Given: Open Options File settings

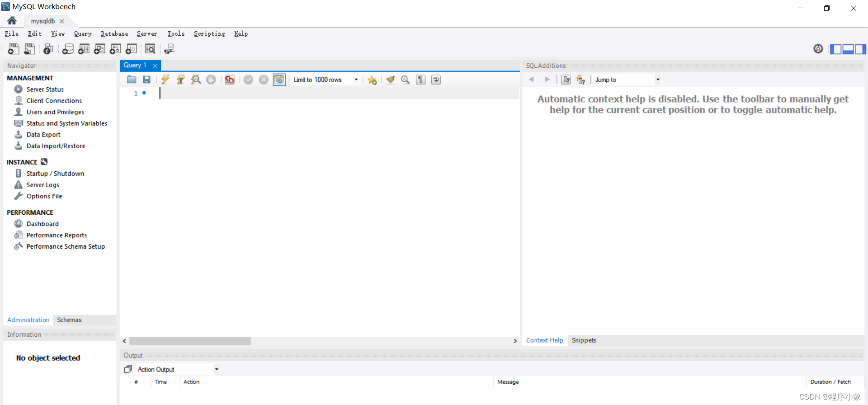Looking at the screenshot, I should [x=44, y=196].
